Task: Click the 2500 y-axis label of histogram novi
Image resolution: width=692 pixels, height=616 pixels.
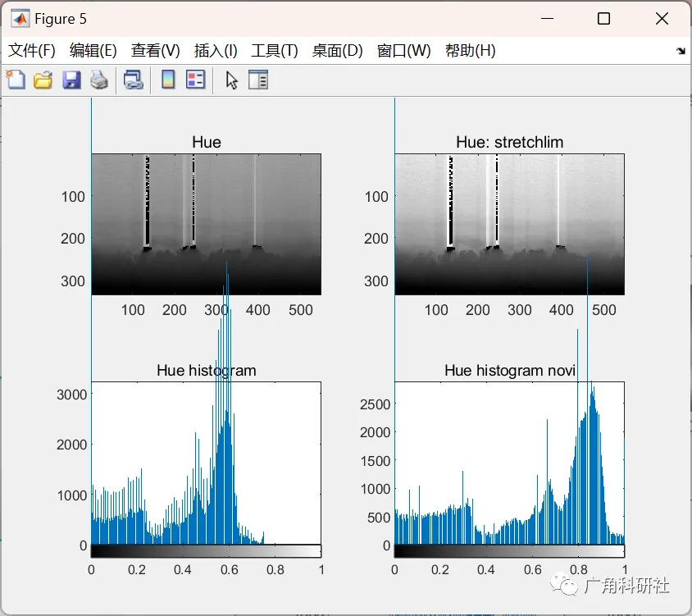Action: pos(376,404)
